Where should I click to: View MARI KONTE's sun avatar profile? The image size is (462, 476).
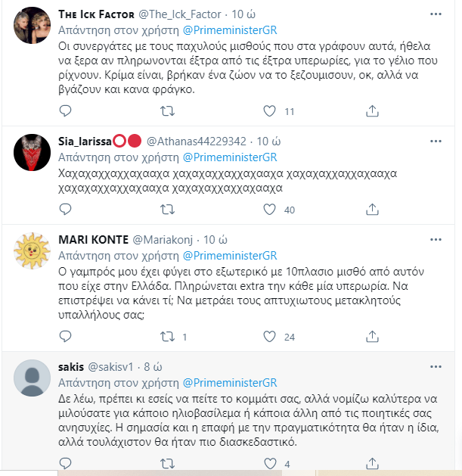(33, 250)
